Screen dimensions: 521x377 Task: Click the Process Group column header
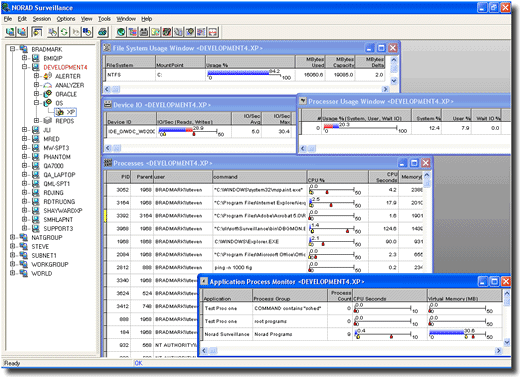pyautogui.click(x=290, y=296)
